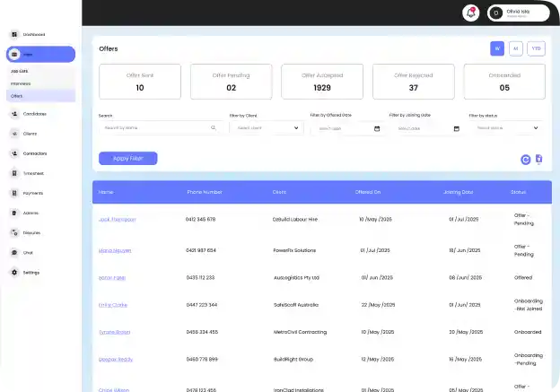Expand the Filter by status dropdown
Image resolution: width=560 pixels, height=392 pixels.
pyautogui.click(x=506, y=127)
